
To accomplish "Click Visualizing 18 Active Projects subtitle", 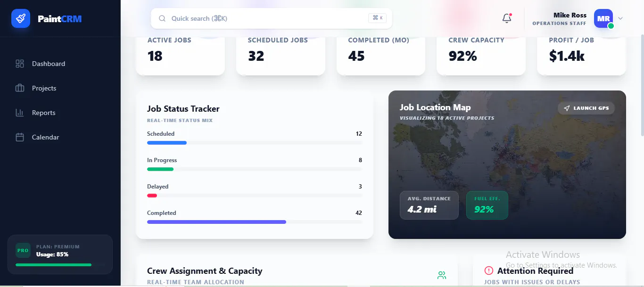I will [447, 118].
